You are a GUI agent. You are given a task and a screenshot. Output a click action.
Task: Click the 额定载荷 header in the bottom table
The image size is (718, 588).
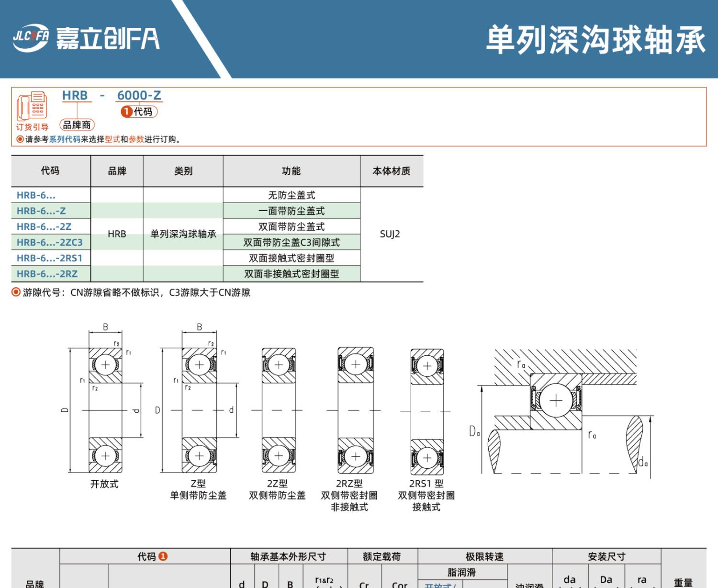382,556
